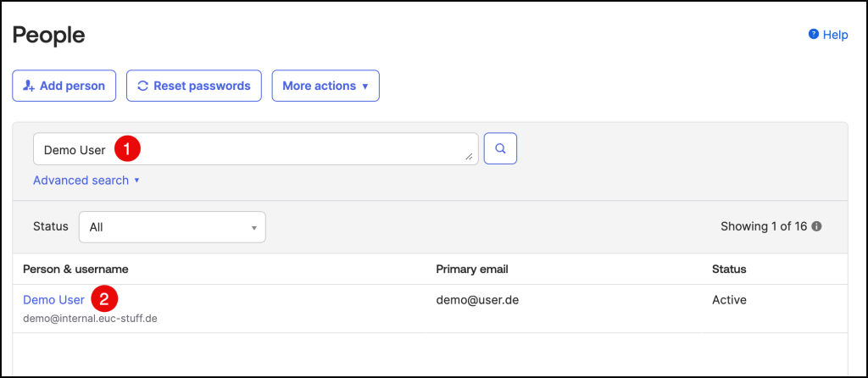The image size is (868, 378).
Task: Click the Status column header in the table
Action: [x=729, y=270]
